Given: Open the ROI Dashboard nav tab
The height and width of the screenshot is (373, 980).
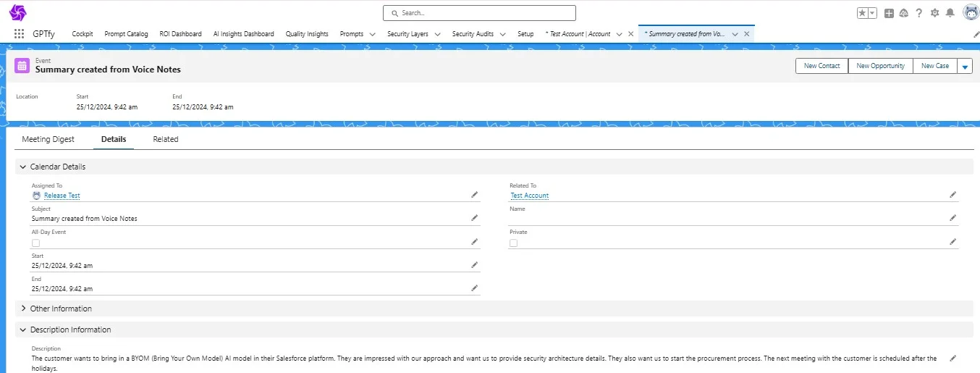Looking at the screenshot, I should click(x=180, y=34).
